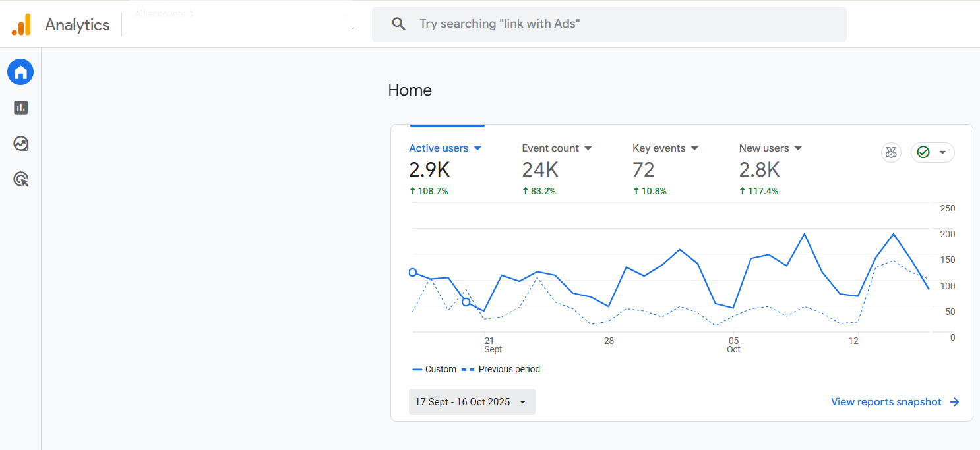Click the first circled data point on chart
This screenshot has height=450, width=980.
413,273
